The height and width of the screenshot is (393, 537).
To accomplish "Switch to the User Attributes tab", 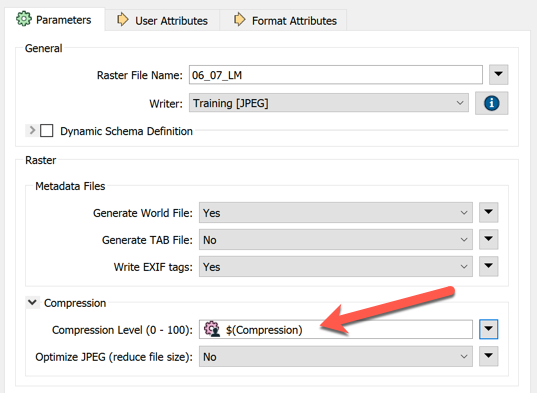I will point(162,21).
